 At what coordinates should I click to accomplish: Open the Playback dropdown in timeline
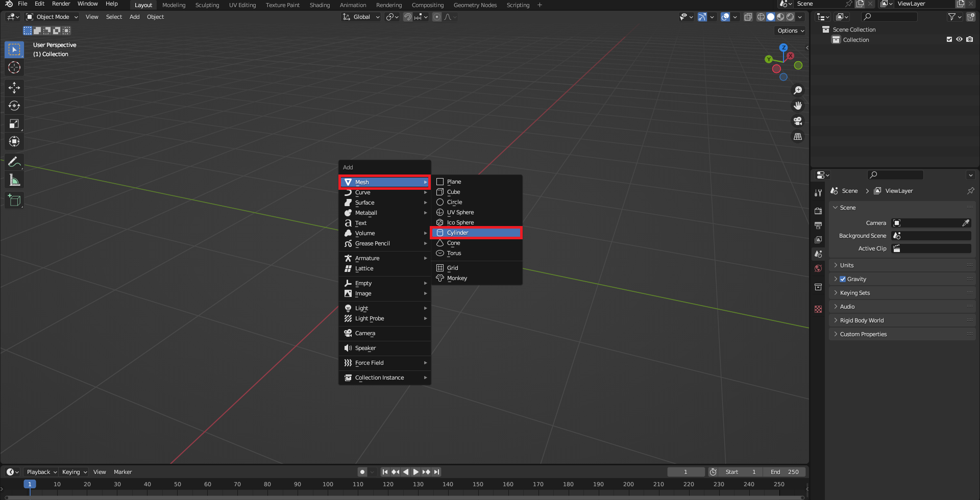click(x=41, y=472)
